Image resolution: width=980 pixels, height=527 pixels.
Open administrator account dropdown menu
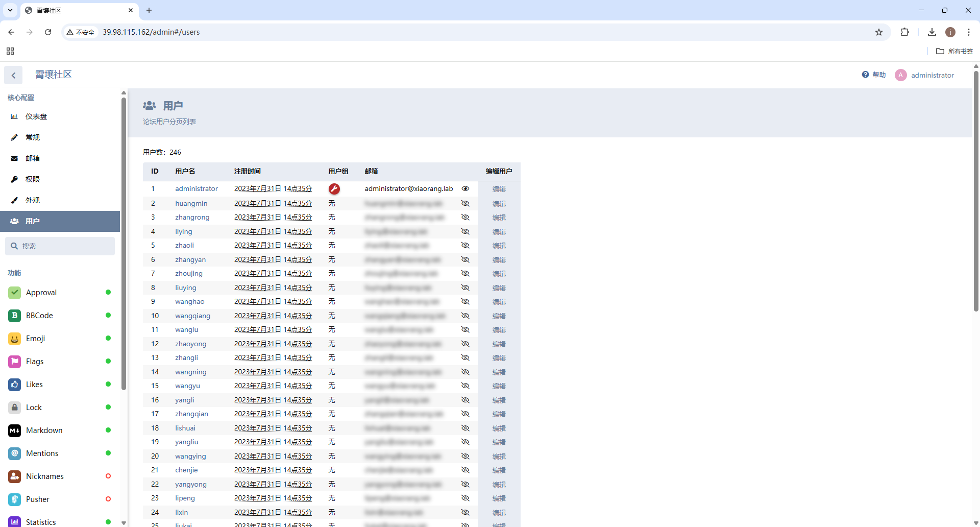coord(924,75)
